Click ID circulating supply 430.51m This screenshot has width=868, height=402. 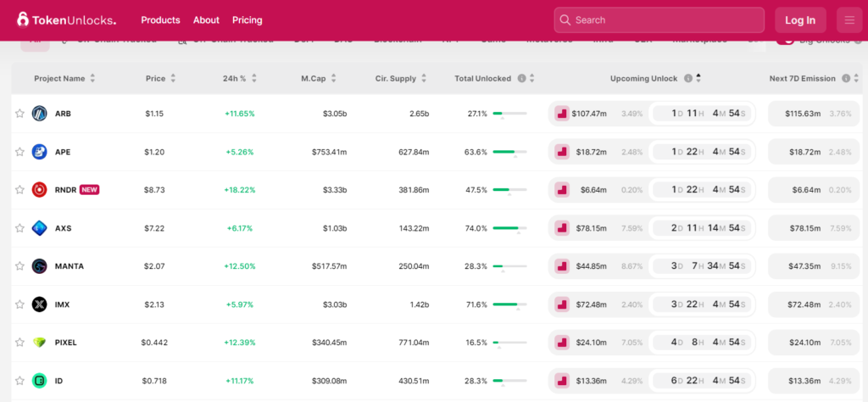(414, 381)
